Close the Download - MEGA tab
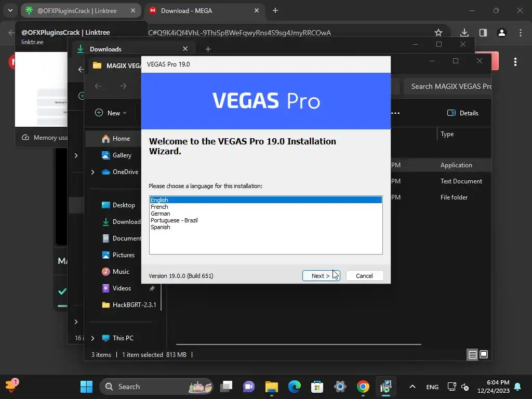 257,11
